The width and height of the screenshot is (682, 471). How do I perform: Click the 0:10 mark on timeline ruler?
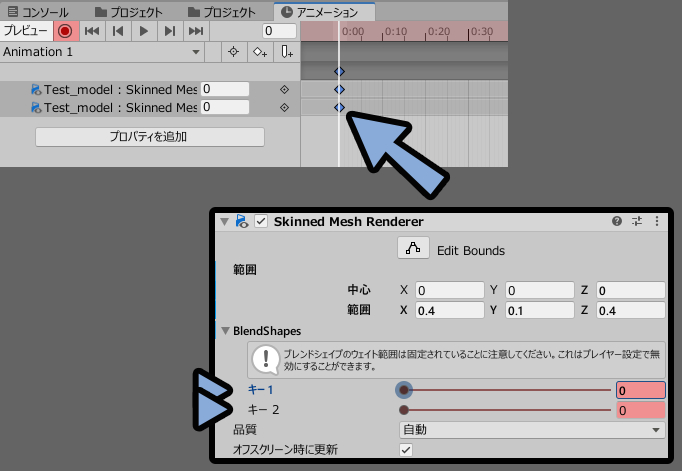click(396, 32)
